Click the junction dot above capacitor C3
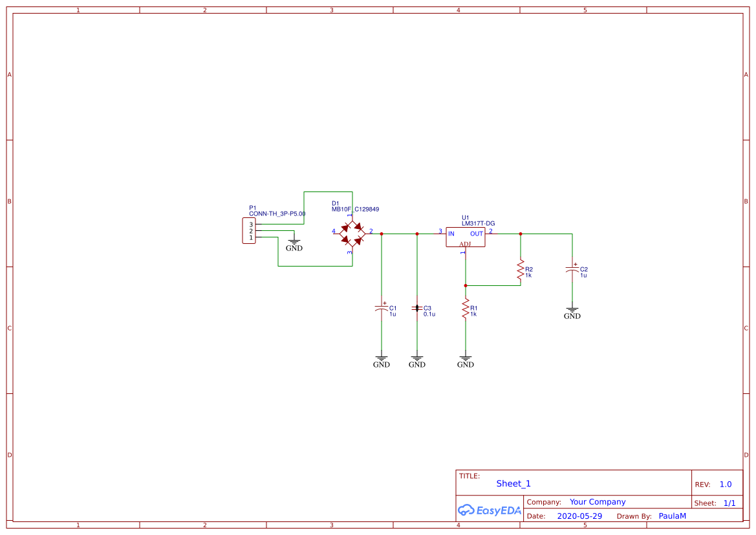 click(417, 234)
